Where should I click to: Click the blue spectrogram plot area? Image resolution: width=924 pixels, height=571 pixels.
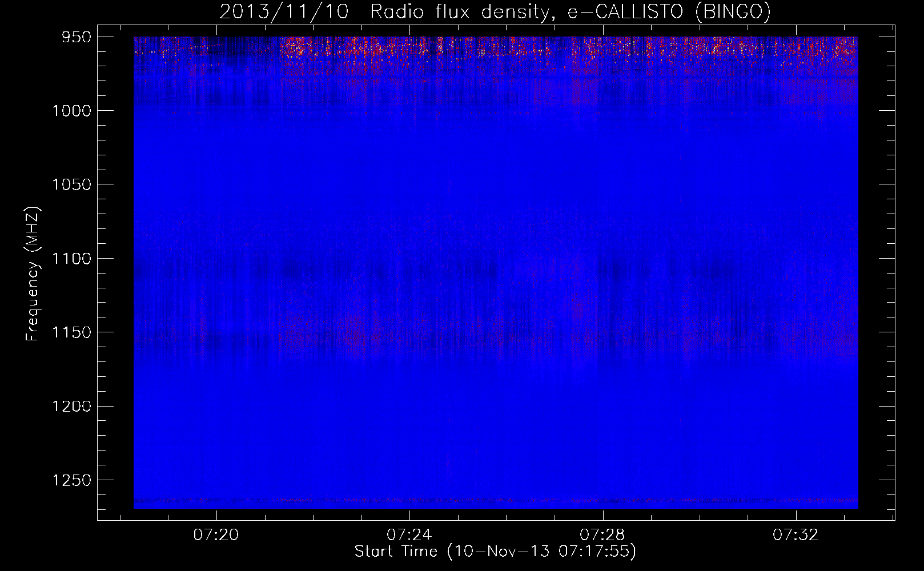tap(496, 272)
